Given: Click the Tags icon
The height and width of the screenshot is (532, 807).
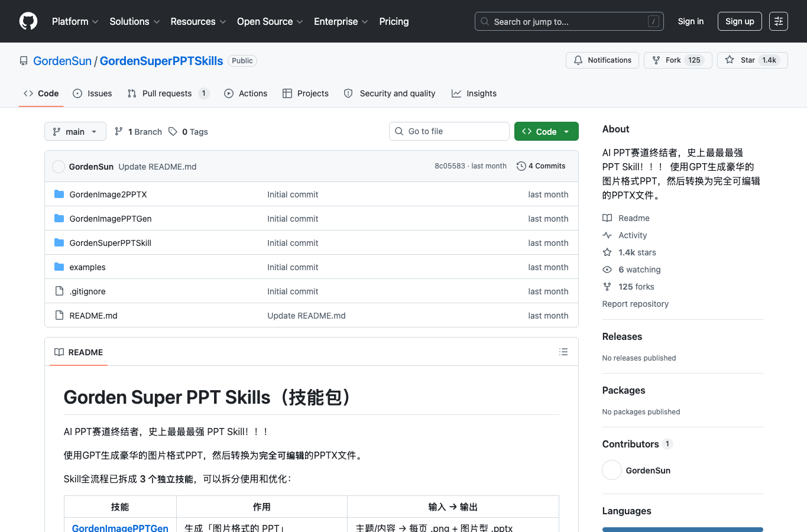Looking at the screenshot, I should (173, 132).
